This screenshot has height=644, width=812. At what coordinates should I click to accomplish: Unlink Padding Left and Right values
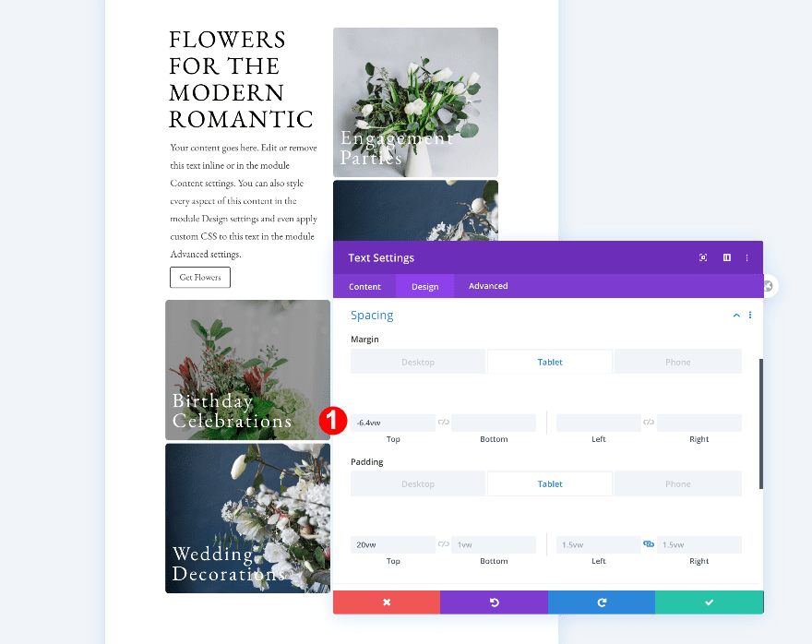[x=649, y=544]
